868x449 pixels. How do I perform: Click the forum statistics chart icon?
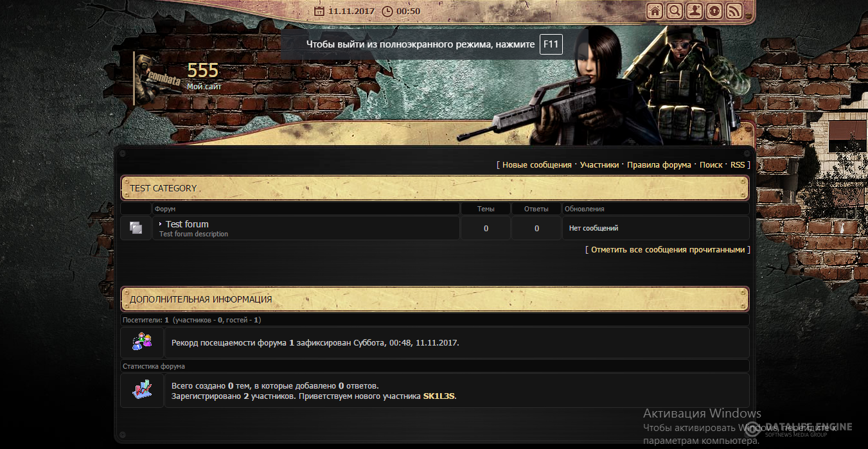point(142,390)
